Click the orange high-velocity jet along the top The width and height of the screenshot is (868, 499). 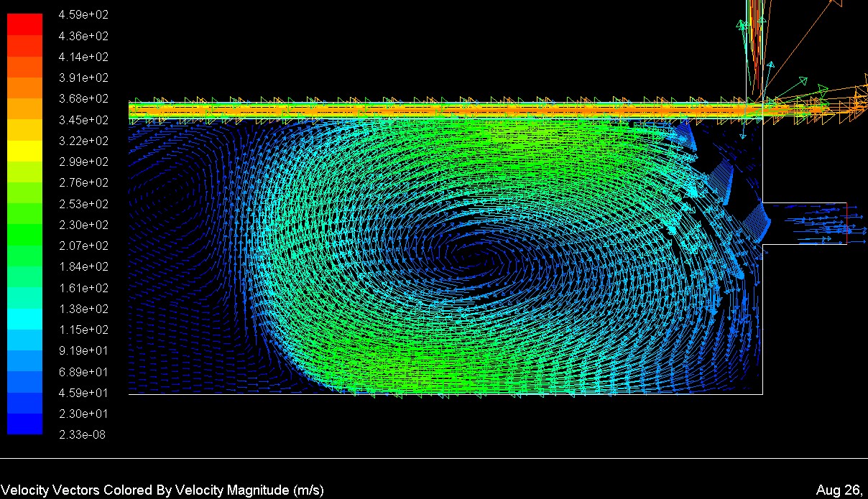pos(431,111)
